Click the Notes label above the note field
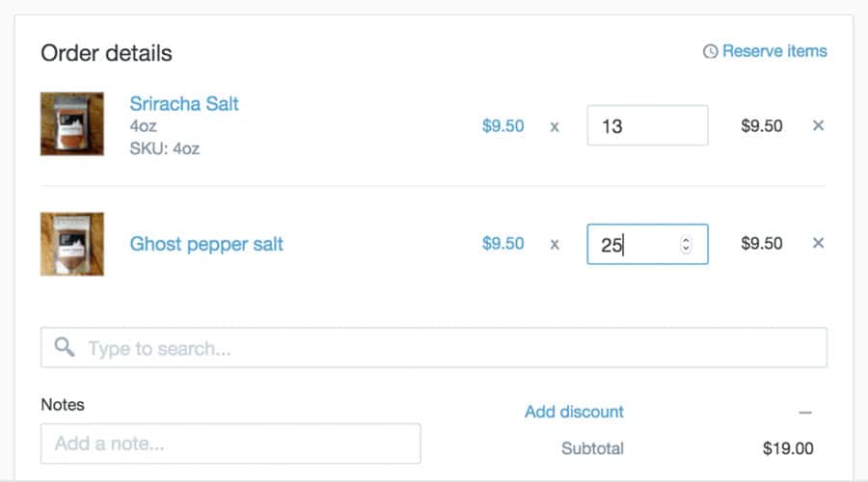The width and height of the screenshot is (868, 482). (63, 404)
